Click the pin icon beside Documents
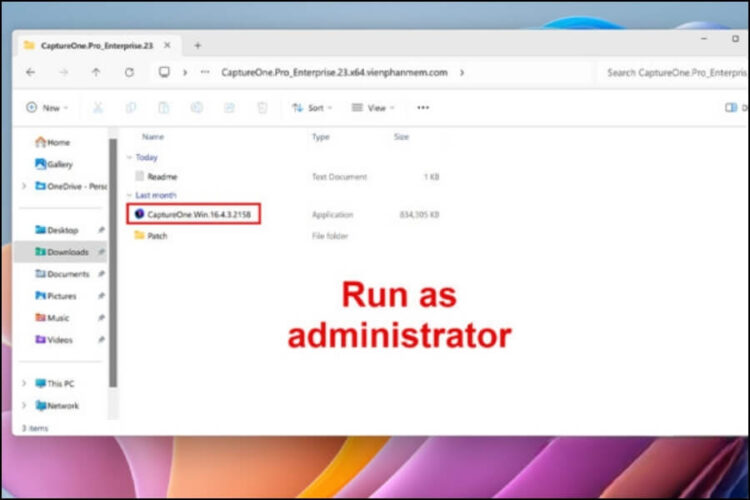 coord(101,274)
